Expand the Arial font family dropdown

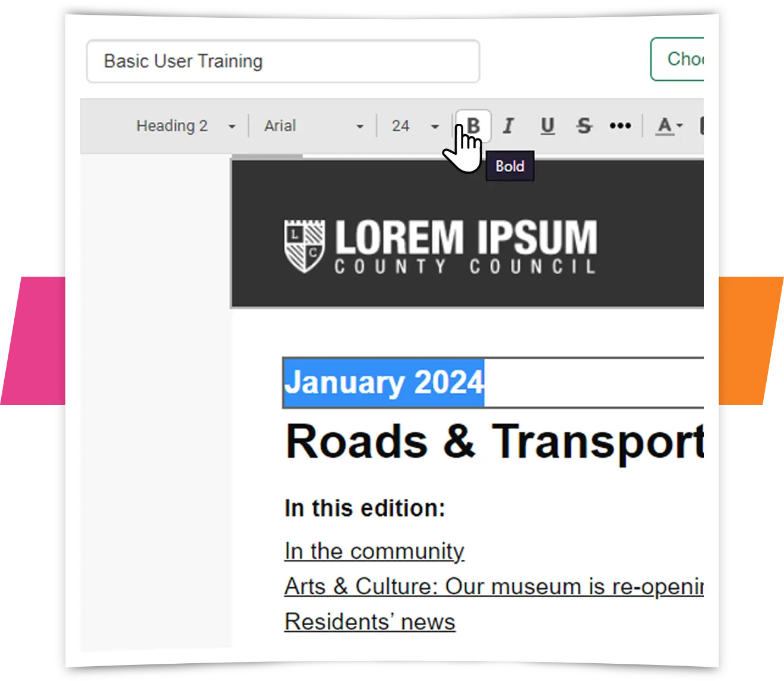click(313, 126)
